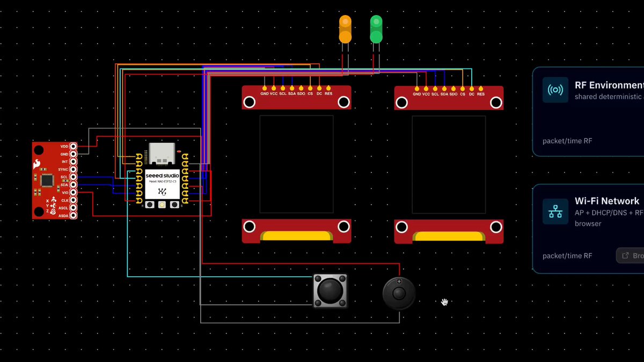Select the green LED component
Screen dimensions: 644x362
pos(376,29)
